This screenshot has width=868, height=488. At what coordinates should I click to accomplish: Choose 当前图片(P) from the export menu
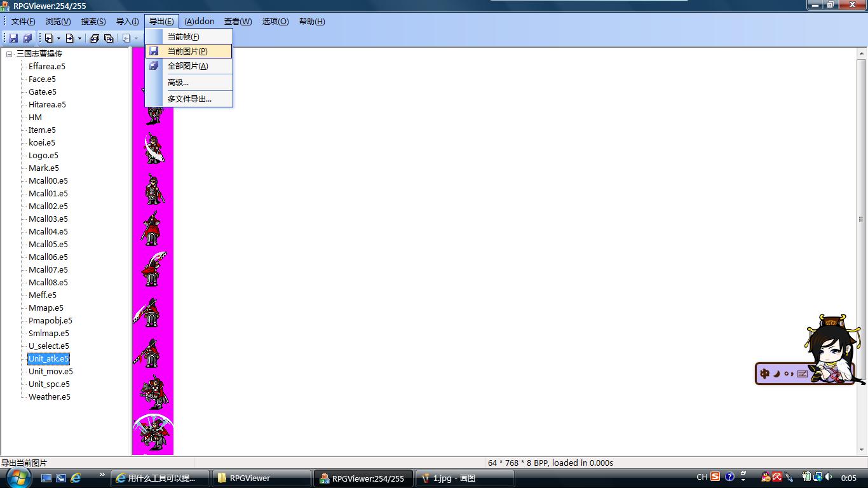click(x=187, y=51)
